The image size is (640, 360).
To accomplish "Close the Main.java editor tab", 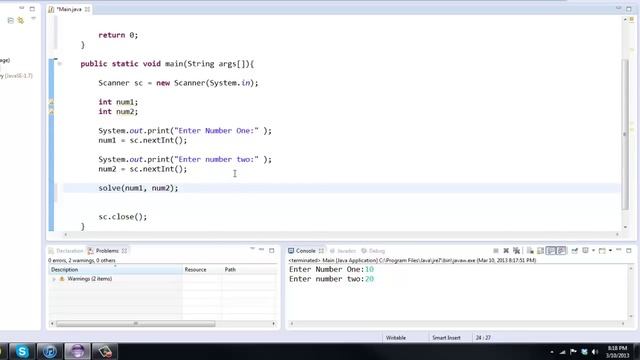I will (x=87, y=9).
